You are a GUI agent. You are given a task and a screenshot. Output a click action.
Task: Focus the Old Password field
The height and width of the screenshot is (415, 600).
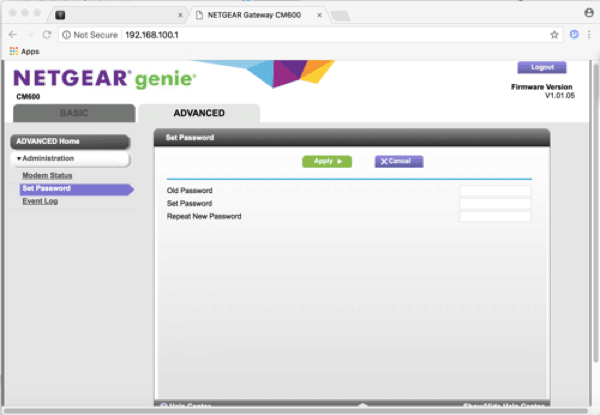click(495, 190)
